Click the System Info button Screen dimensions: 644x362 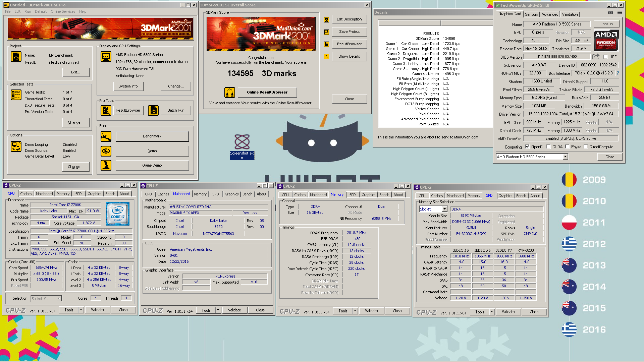(128, 86)
